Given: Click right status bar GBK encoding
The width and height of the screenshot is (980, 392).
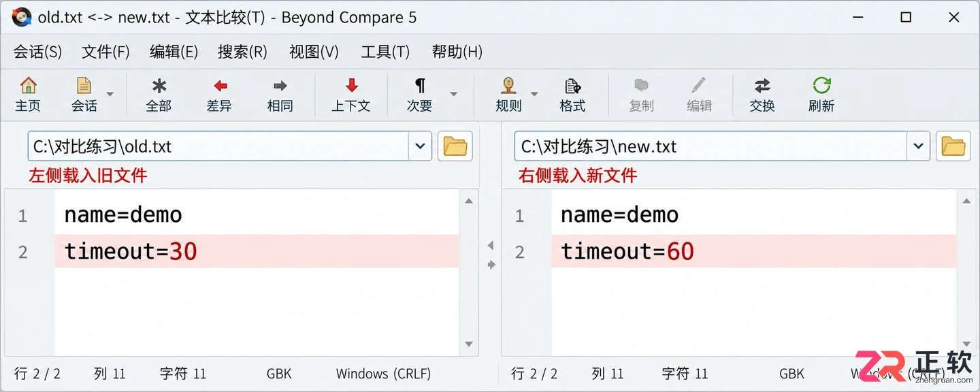Looking at the screenshot, I should 791,374.
